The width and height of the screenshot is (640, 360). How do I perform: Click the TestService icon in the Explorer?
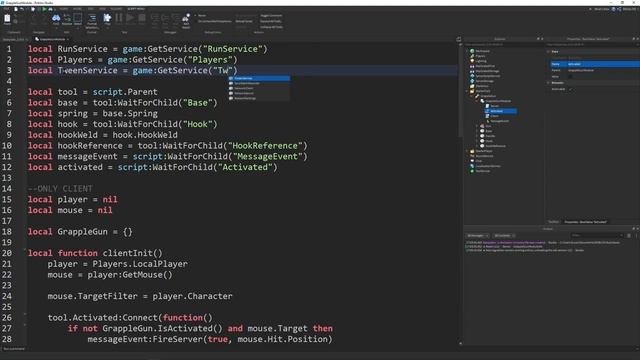(x=472, y=171)
